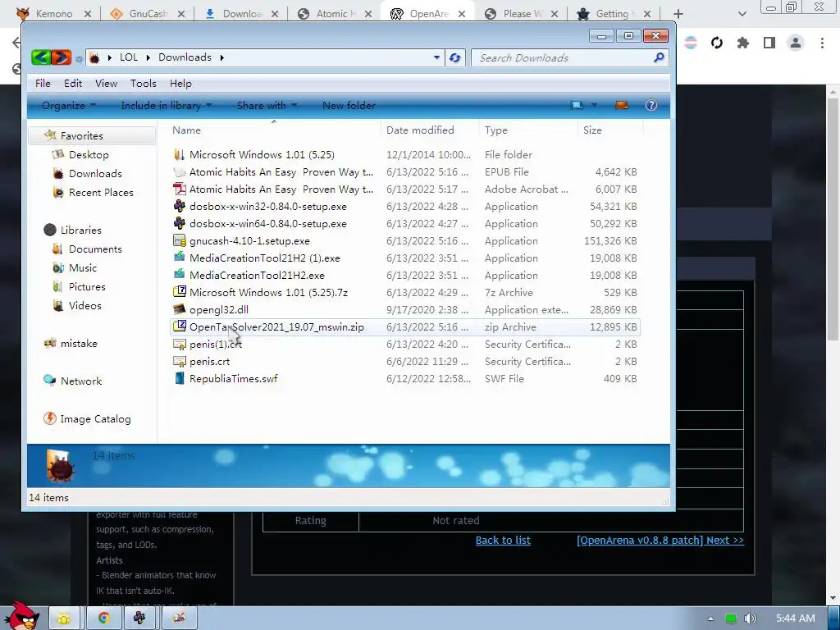Viewport: 840px width, 630px height.
Task: Open Chrome extensions puzzle icon
Action: (742, 43)
